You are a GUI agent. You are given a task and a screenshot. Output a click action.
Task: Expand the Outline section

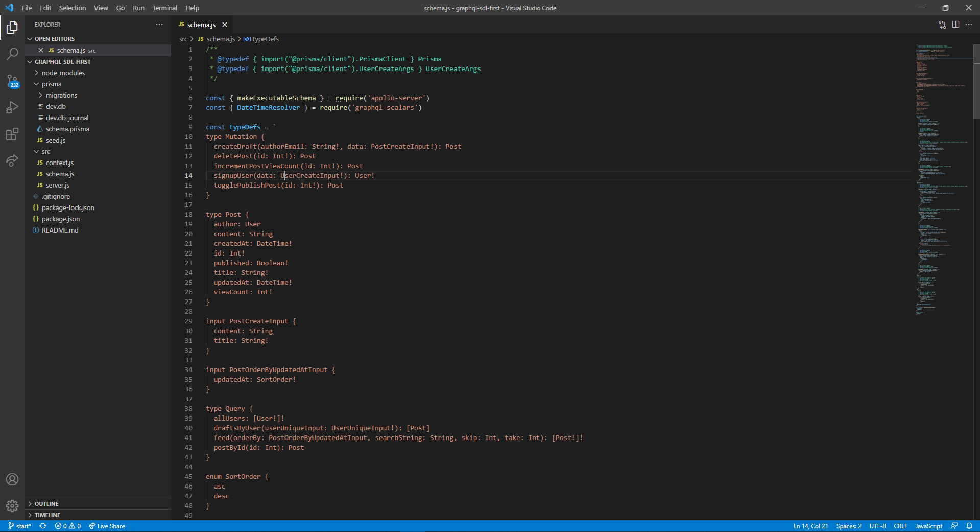point(98,504)
